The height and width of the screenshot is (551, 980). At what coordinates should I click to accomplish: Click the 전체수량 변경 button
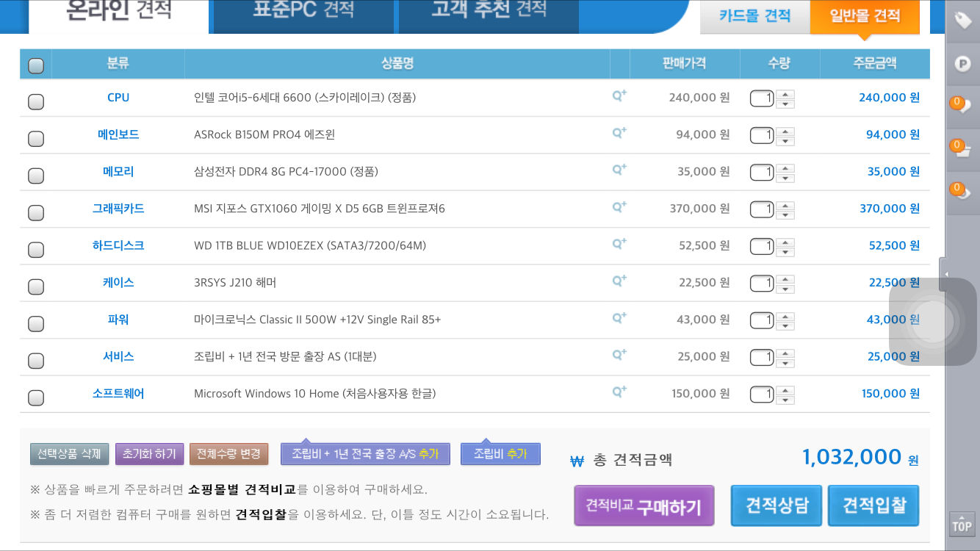(229, 454)
